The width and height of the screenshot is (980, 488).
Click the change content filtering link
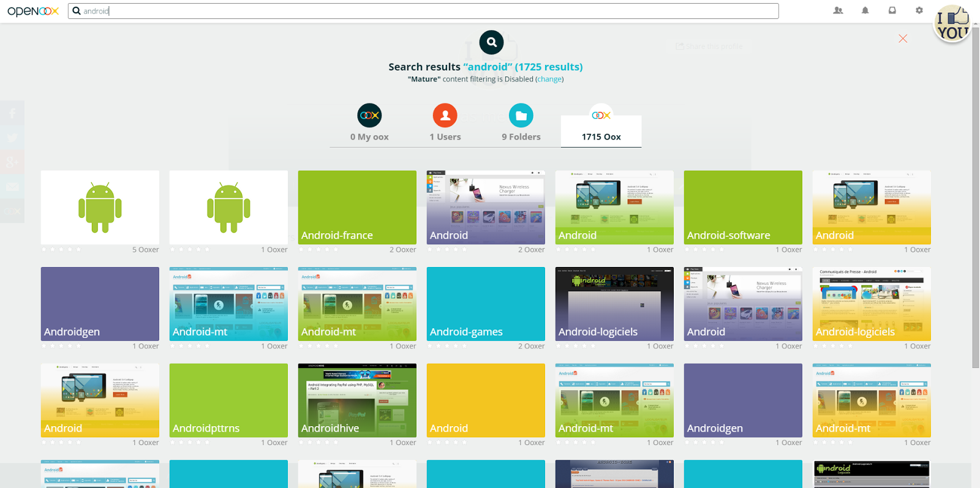549,79
